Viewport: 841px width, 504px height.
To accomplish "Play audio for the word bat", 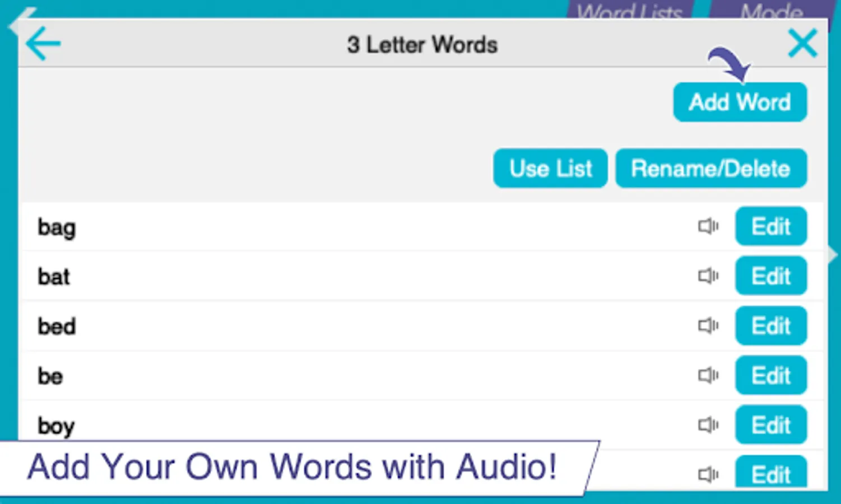I will (x=708, y=276).
